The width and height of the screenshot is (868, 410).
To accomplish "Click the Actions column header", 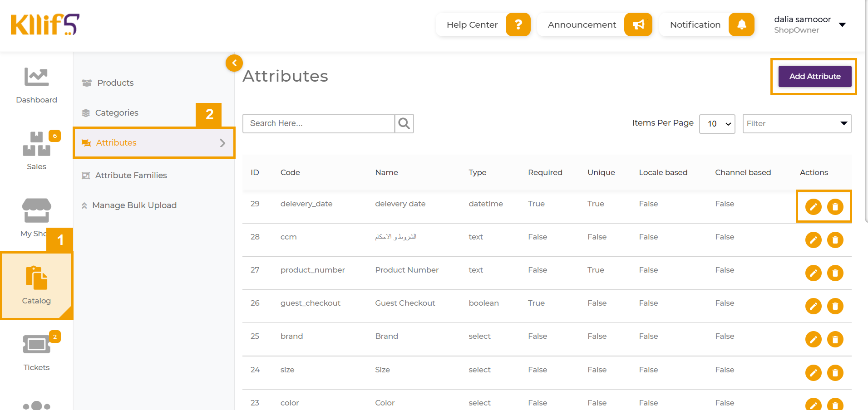I will pos(814,172).
